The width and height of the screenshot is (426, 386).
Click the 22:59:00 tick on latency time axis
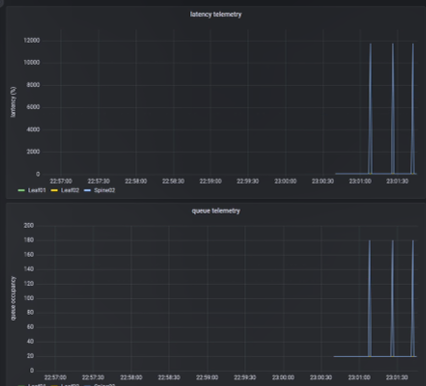[x=210, y=181]
